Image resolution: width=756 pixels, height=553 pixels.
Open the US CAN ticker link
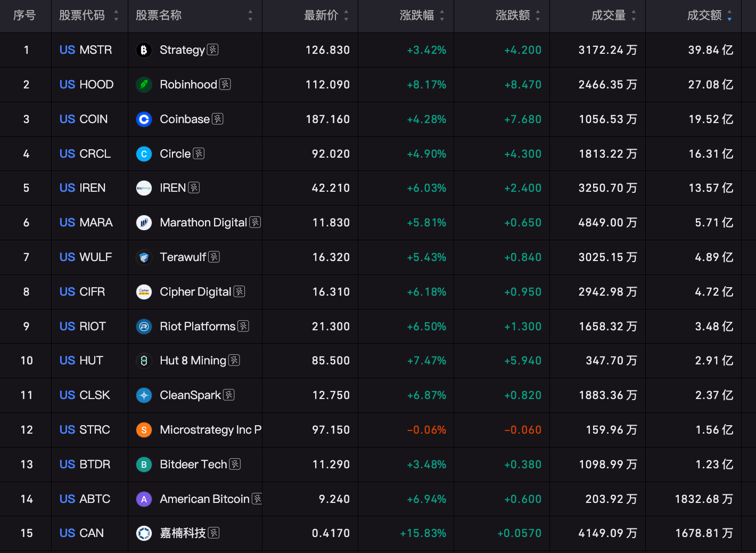pyautogui.click(x=82, y=533)
